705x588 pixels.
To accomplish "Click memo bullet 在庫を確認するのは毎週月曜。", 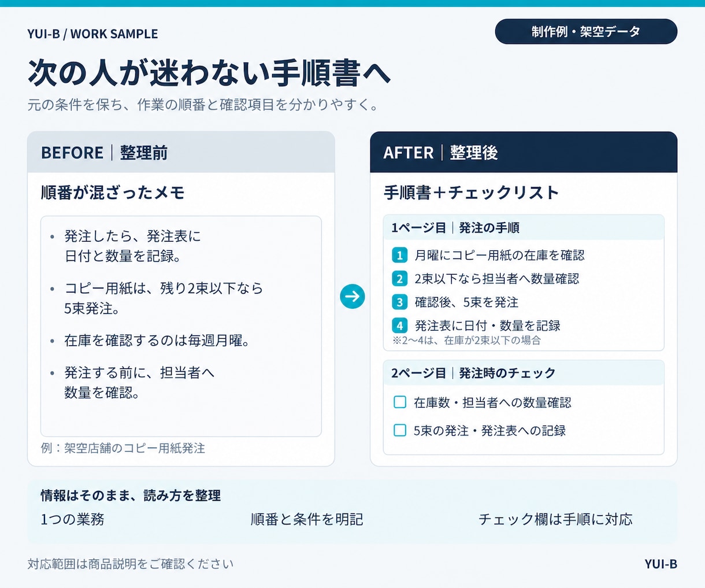I will coord(150,341).
